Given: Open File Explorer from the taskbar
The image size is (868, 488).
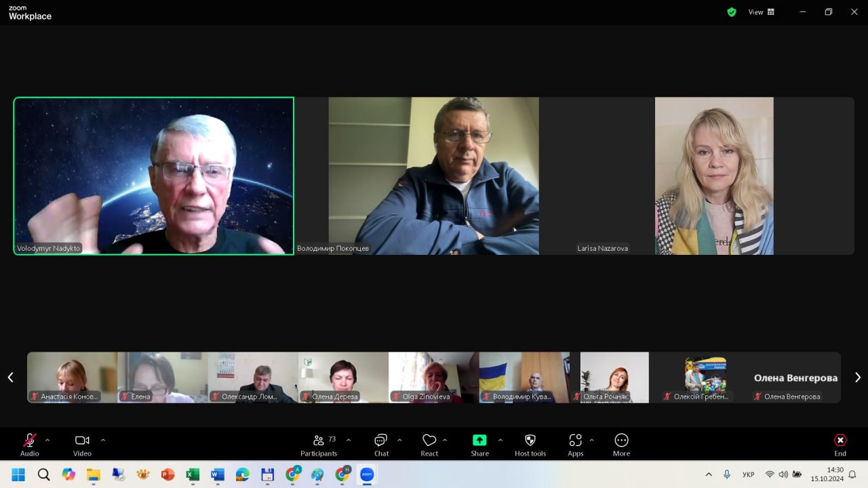Looking at the screenshot, I should (x=93, y=474).
